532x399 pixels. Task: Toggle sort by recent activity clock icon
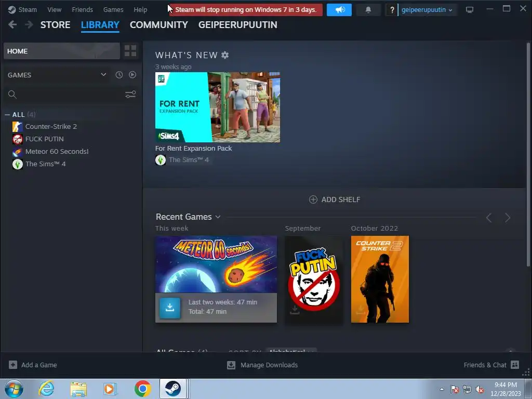click(x=119, y=75)
